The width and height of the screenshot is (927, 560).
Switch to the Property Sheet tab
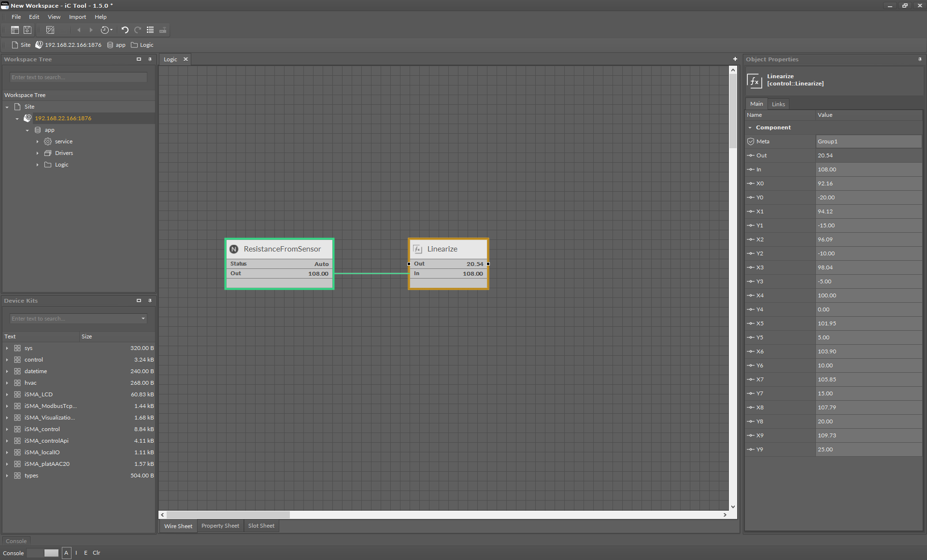[220, 526]
